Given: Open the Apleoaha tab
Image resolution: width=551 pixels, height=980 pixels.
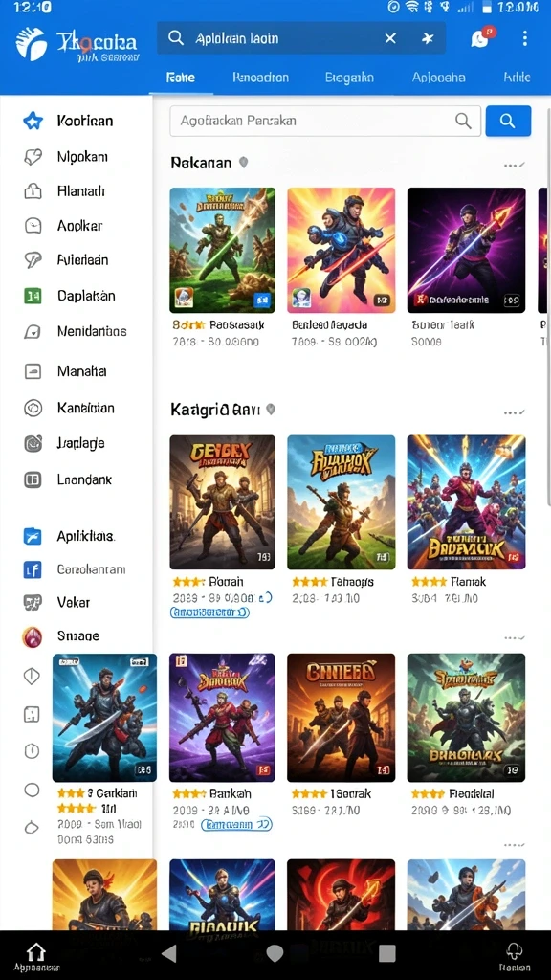Looking at the screenshot, I should point(438,78).
